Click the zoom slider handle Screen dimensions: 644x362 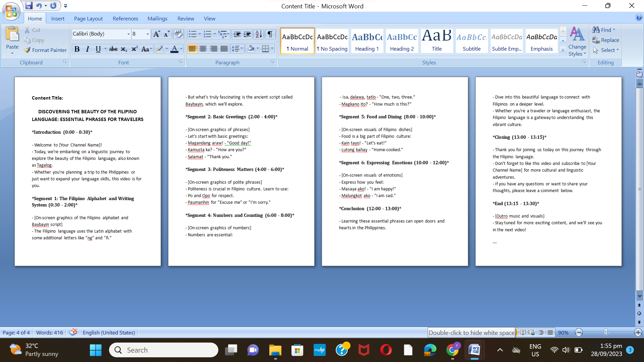(606, 332)
